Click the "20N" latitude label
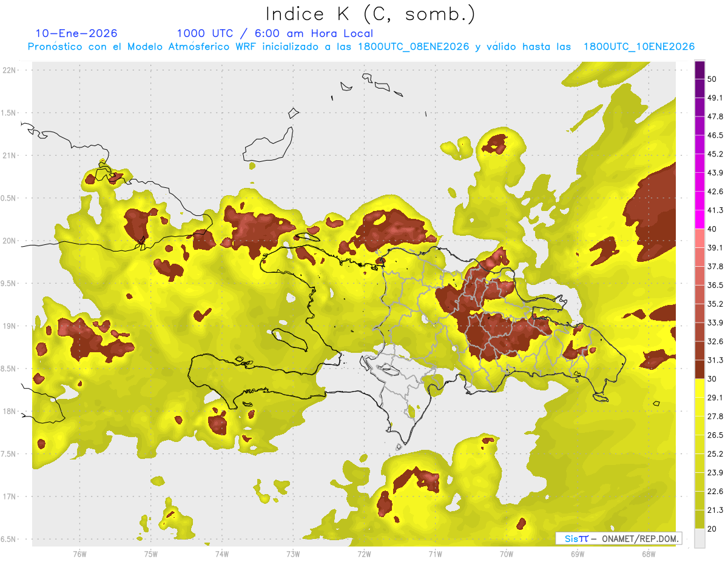 tap(10, 241)
